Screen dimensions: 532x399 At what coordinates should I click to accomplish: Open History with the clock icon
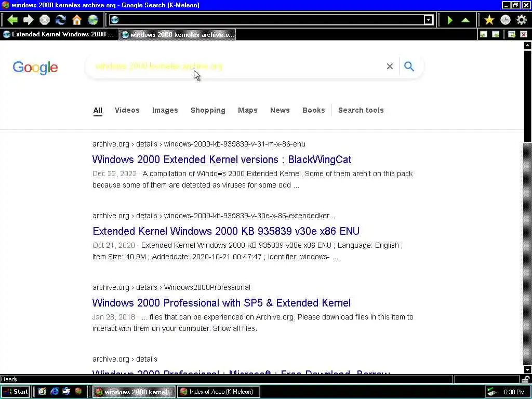506,20
